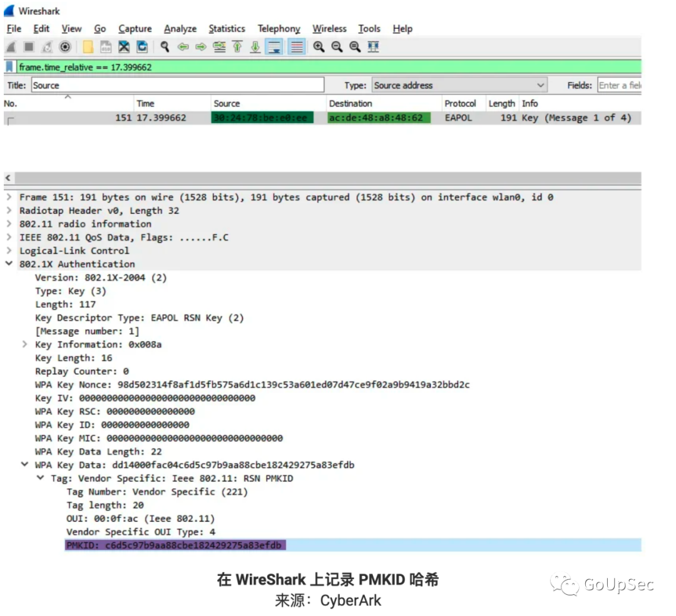
Task: Open the Type Source address dropdown
Action: click(459, 85)
